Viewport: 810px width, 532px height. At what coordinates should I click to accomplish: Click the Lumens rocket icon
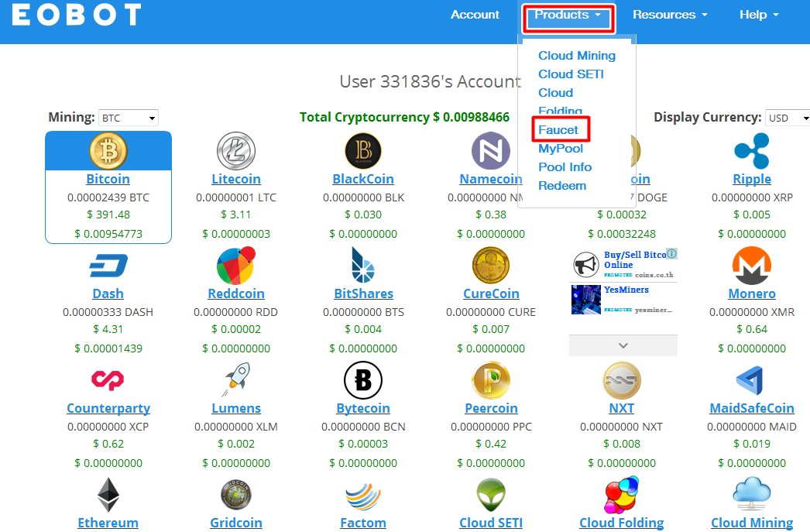click(x=236, y=380)
